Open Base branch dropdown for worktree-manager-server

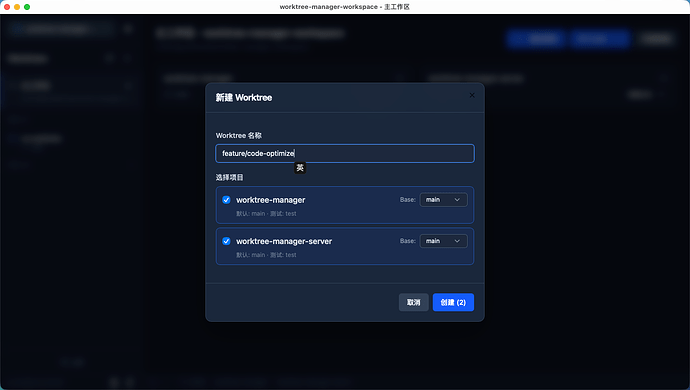click(x=443, y=241)
